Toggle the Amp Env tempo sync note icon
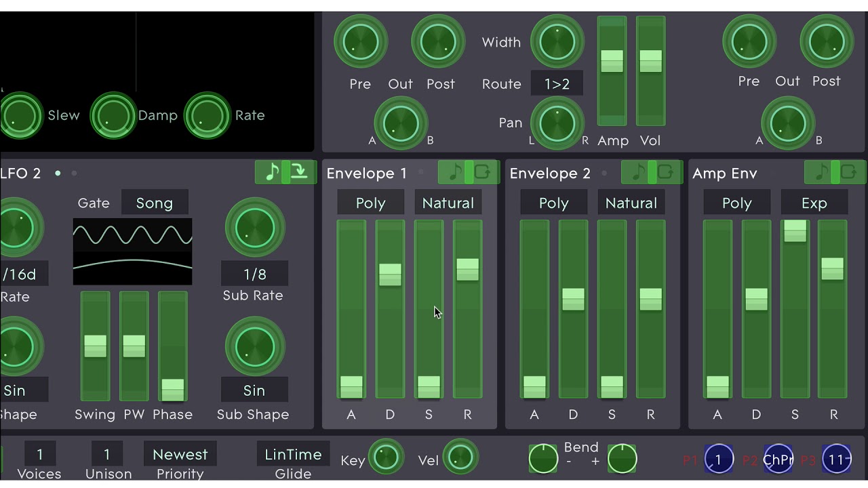The width and height of the screenshot is (868, 488). coord(821,173)
